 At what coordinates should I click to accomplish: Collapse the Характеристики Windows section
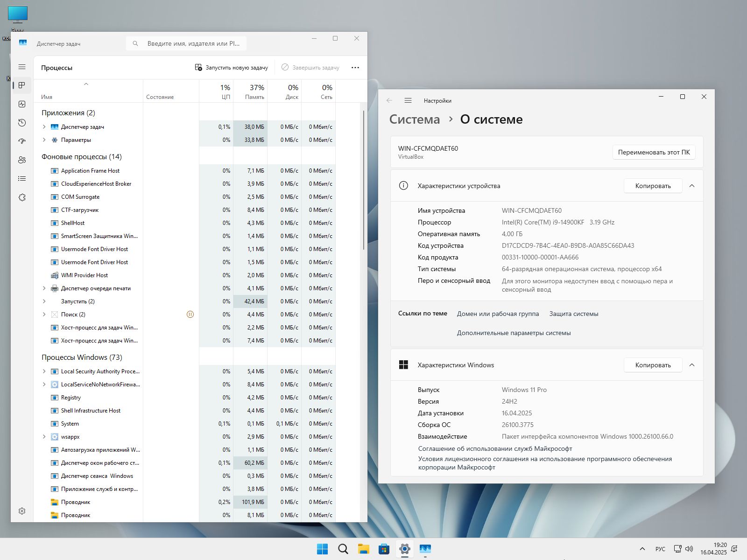point(692,365)
